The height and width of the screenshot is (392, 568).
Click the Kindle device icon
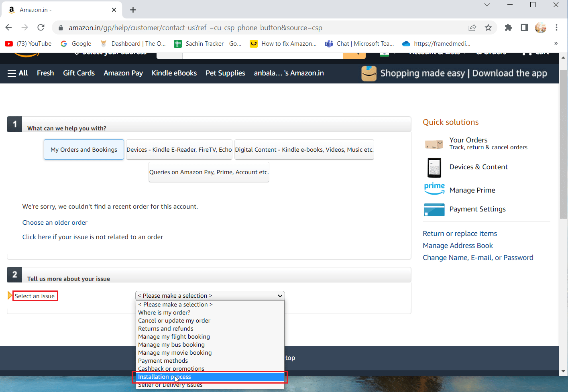(x=434, y=167)
